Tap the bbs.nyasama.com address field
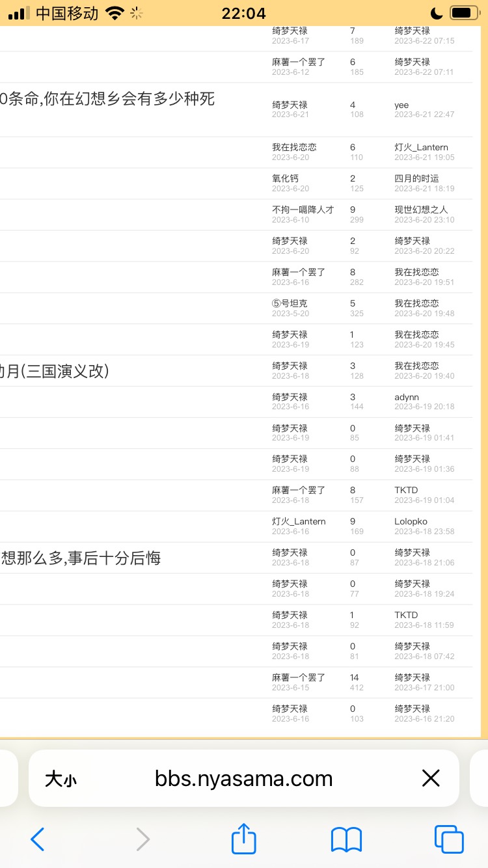488x868 pixels. (243, 779)
